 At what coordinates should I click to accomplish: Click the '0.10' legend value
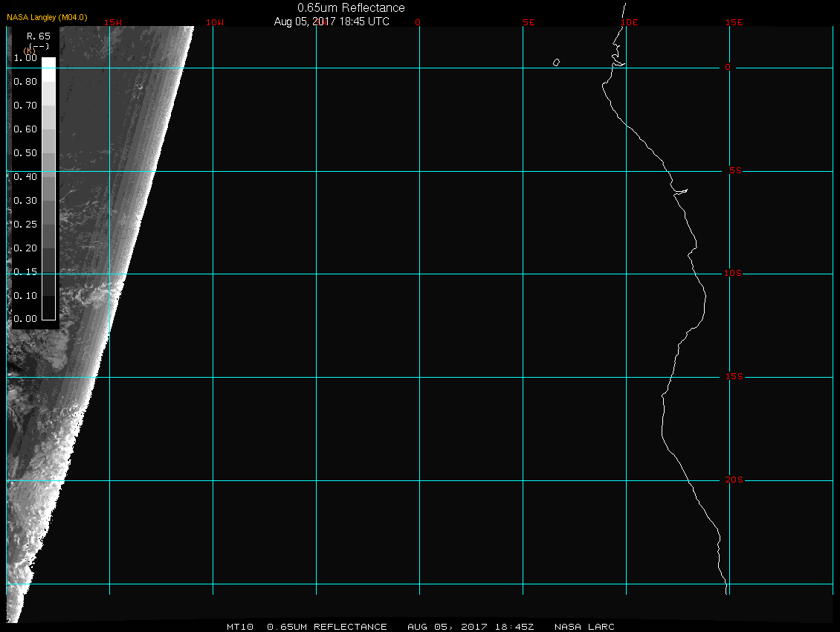point(25,296)
